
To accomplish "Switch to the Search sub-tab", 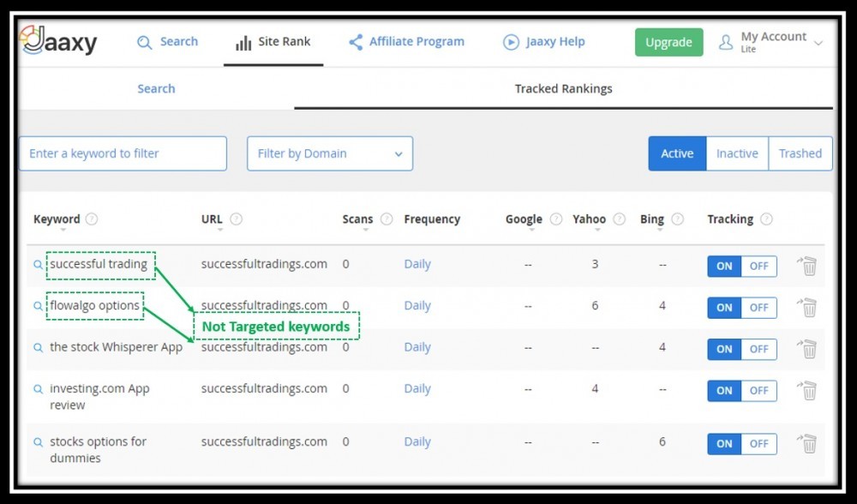I will tap(156, 88).
